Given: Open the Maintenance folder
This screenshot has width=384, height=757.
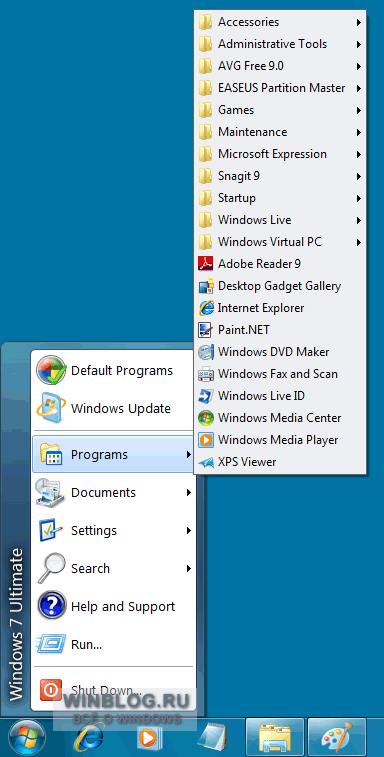Looking at the screenshot, I should pyautogui.click(x=280, y=132).
